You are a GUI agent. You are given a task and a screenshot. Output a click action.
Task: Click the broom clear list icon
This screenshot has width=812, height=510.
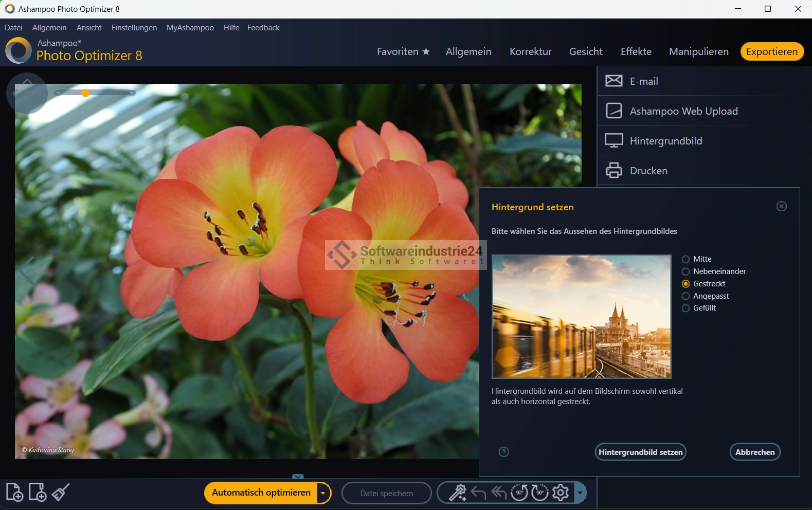(x=61, y=493)
